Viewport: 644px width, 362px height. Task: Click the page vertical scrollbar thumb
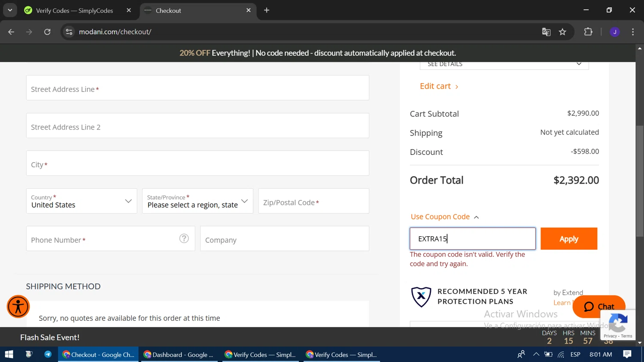click(640, 181)
